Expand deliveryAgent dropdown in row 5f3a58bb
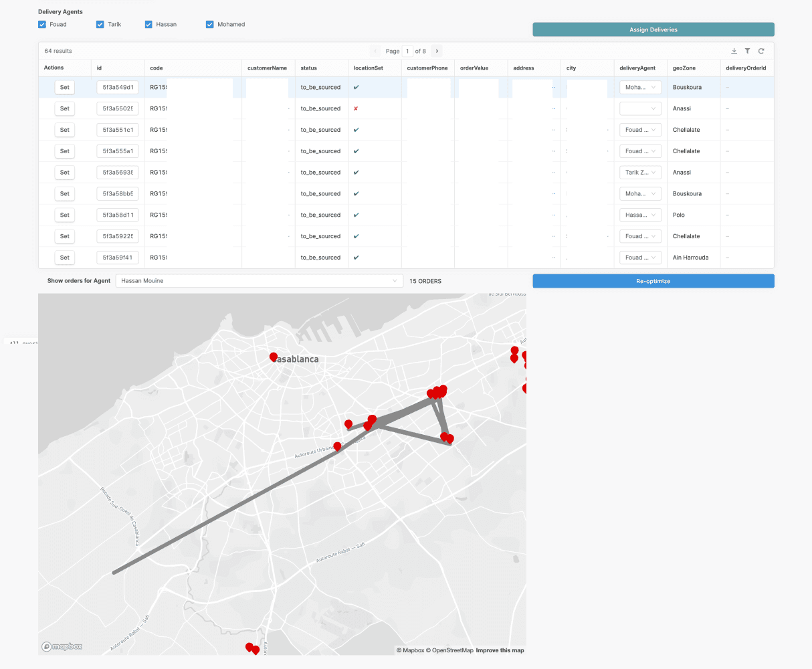This screenshot has height=669, width=812. point(640,194)
